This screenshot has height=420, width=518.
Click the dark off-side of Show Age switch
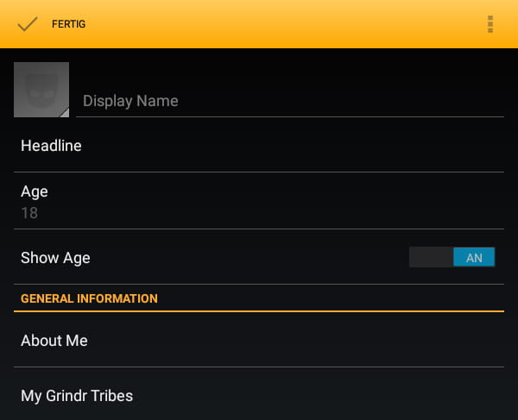(x=431, y=257)
